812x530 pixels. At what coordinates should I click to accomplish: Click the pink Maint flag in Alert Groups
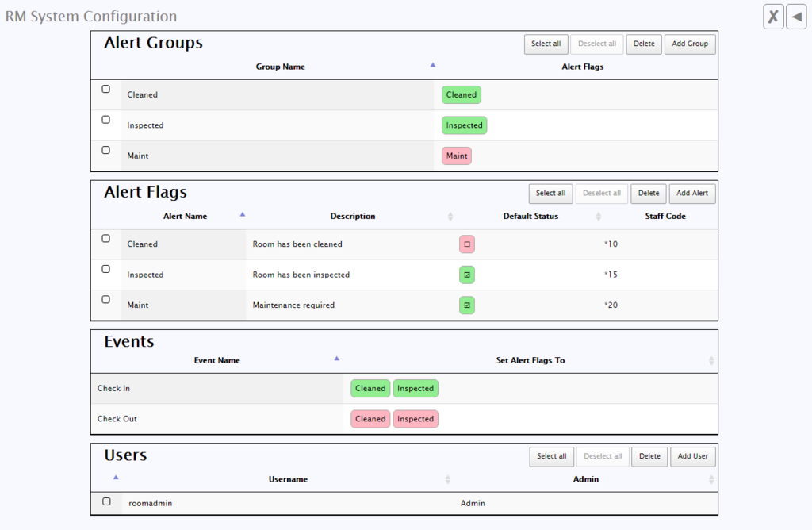[x=457, y=156]
